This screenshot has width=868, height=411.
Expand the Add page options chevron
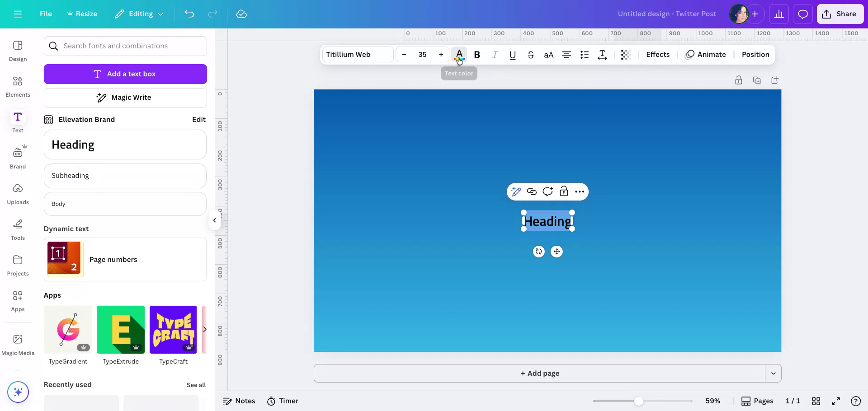[x=773, y=373]
